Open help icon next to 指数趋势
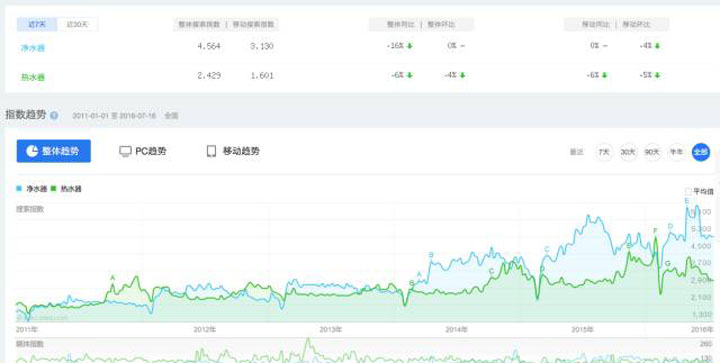The height and width of the screenshot is (363, 720). click(54, 115)
